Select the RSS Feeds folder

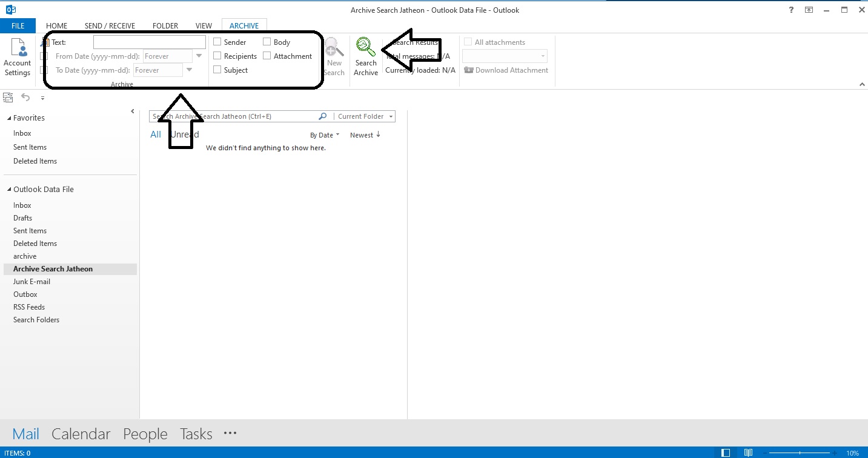coord(29,307)
